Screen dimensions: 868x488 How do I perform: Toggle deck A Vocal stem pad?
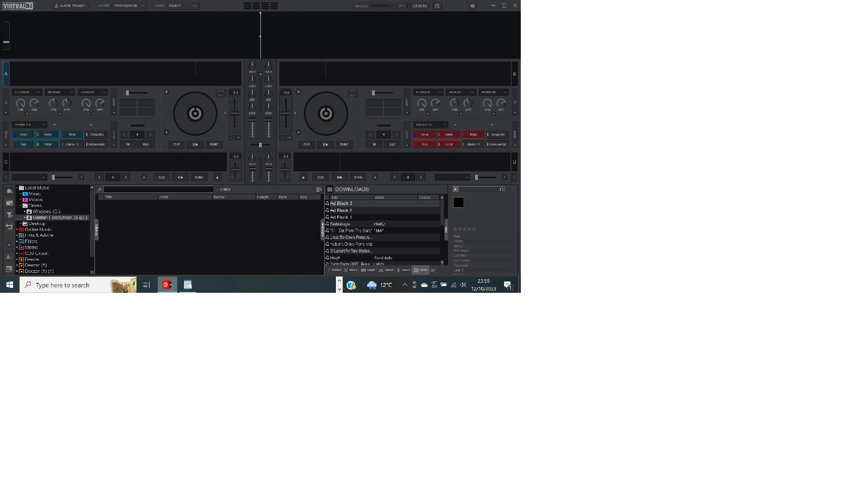[23, 135]
